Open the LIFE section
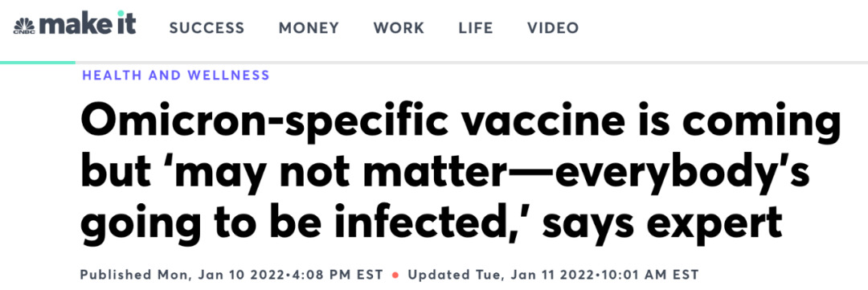This screenshot has height=290, width=868. (476, 27)
